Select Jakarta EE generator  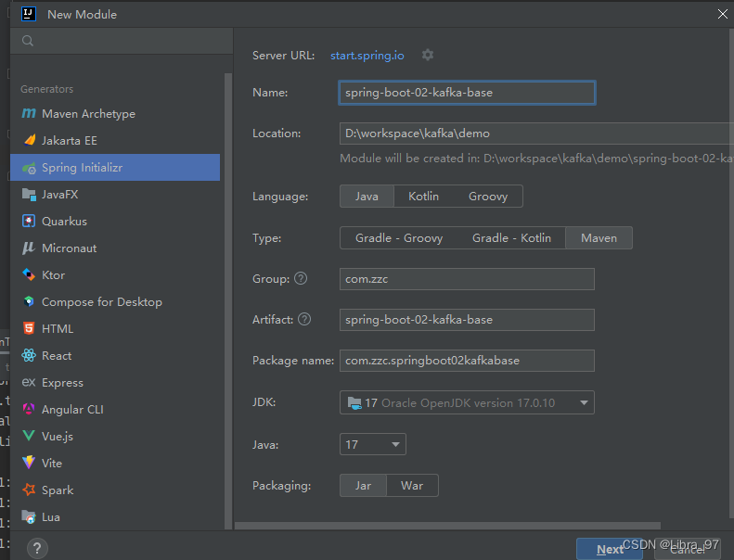pyautogui.click(x=70, y=140)
